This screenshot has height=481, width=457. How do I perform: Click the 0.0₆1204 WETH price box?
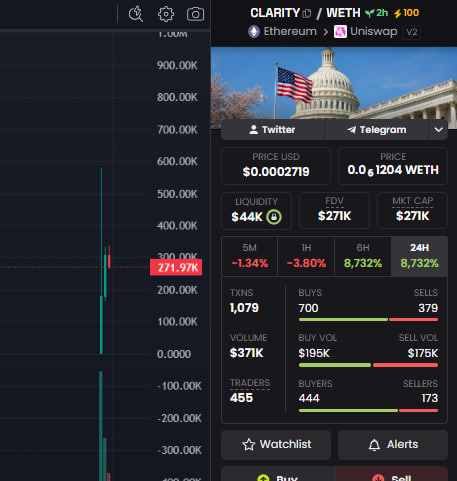coord(393,166)
